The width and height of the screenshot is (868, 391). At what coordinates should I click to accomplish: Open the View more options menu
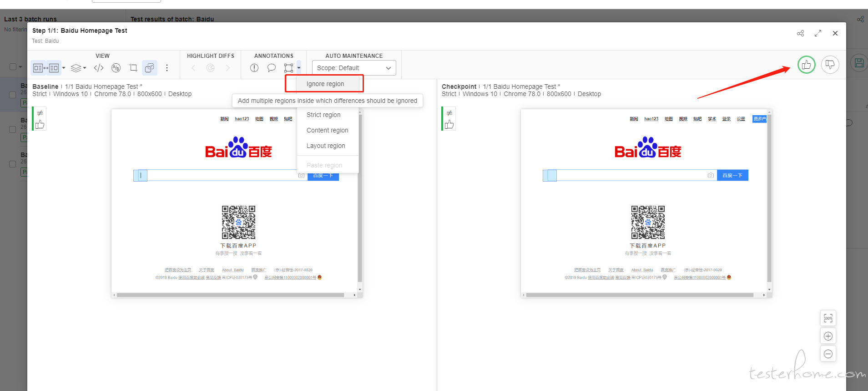pyautogui.click(x=167, y=68)
